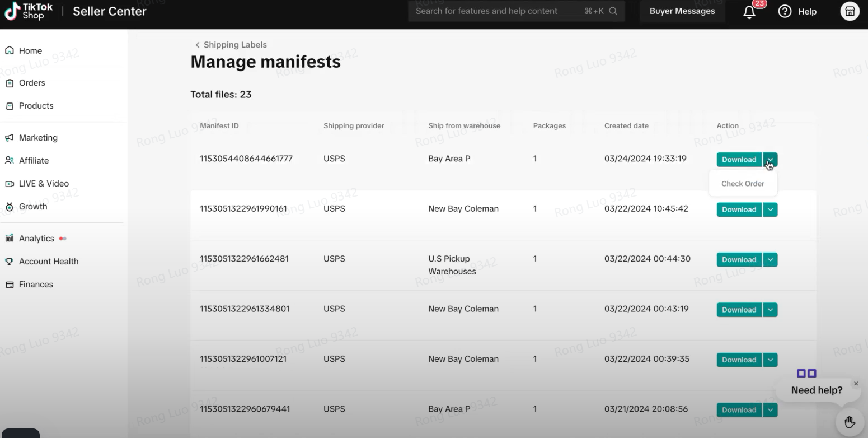Click the Help question mark icon
Viewport: 868px width, 438px height.
[x=785, y=11]
